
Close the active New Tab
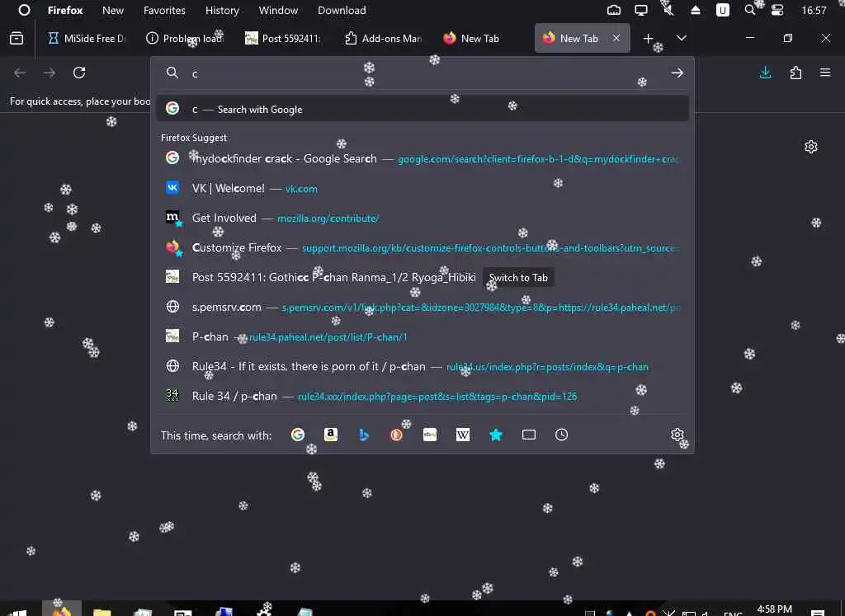(x=616, y=38)
